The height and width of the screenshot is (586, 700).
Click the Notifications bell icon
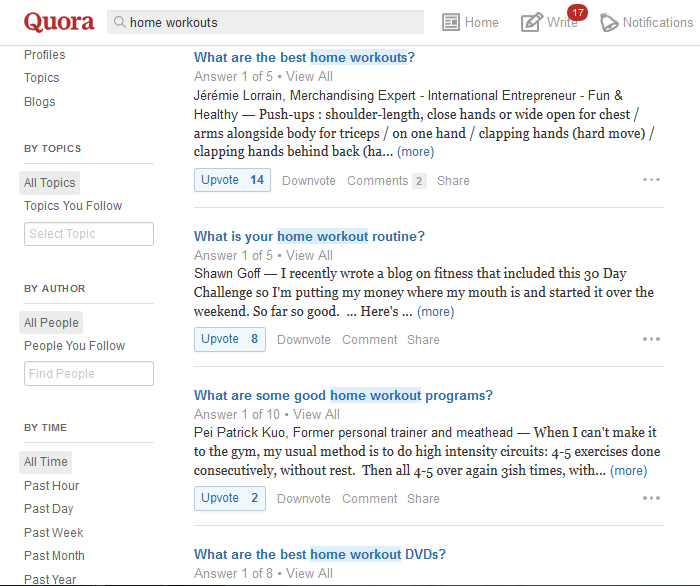[x=609, y=23]
